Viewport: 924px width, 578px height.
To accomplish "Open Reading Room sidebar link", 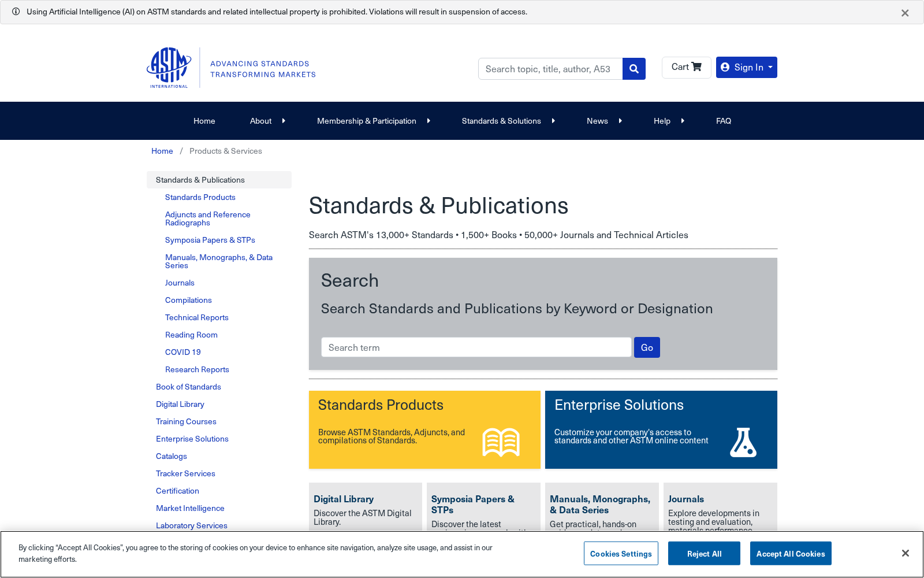I will coord(191,335).
